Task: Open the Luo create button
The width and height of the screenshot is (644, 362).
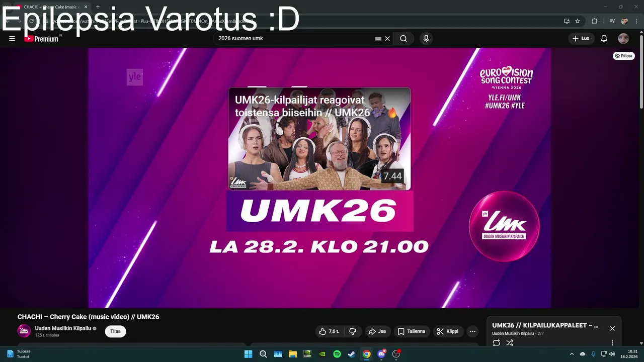Action: pos(581,39)
